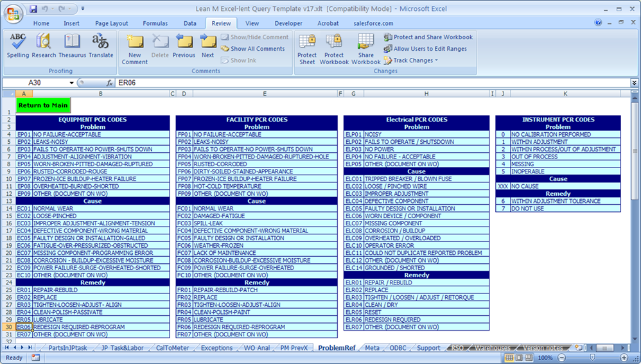Expand the Name Box dropdown arrow
The height and width of the screenshot is (364, 641).
pyautogui.click(x=71, y=83)
